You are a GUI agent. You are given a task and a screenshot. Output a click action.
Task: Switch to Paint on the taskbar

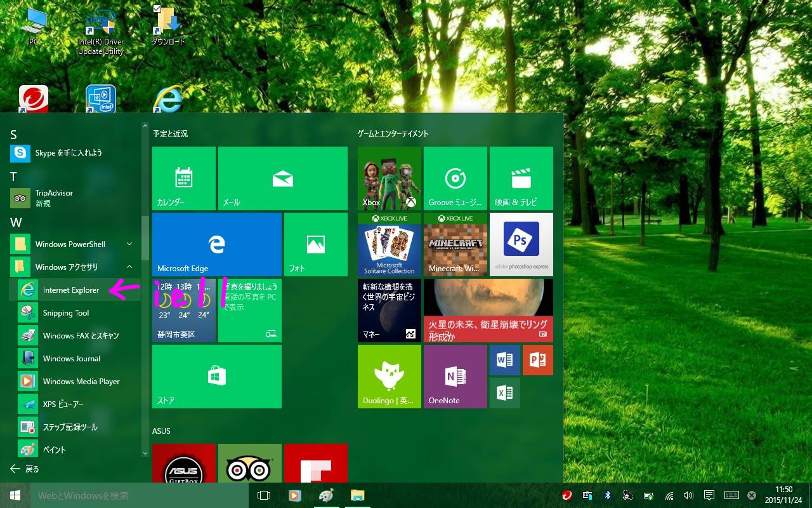(325, 495)
